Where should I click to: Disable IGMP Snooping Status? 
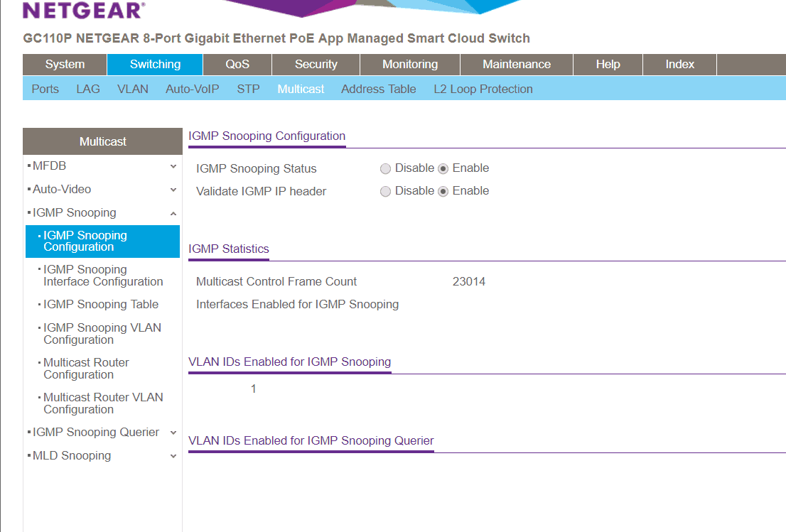(385, 169)
